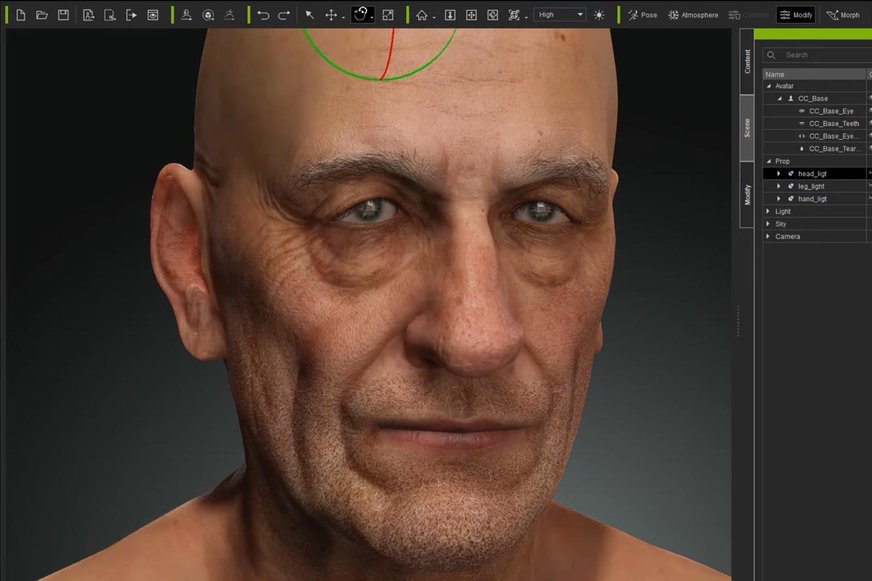Select the Rotate tool
The width and height of the screenshot is (872, 581).
coord(362,15)
